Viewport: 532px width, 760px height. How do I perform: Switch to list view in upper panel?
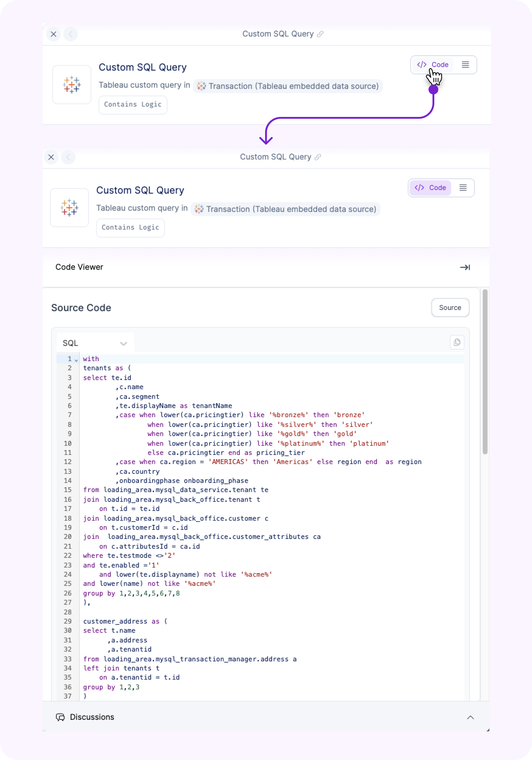(465, 65)
